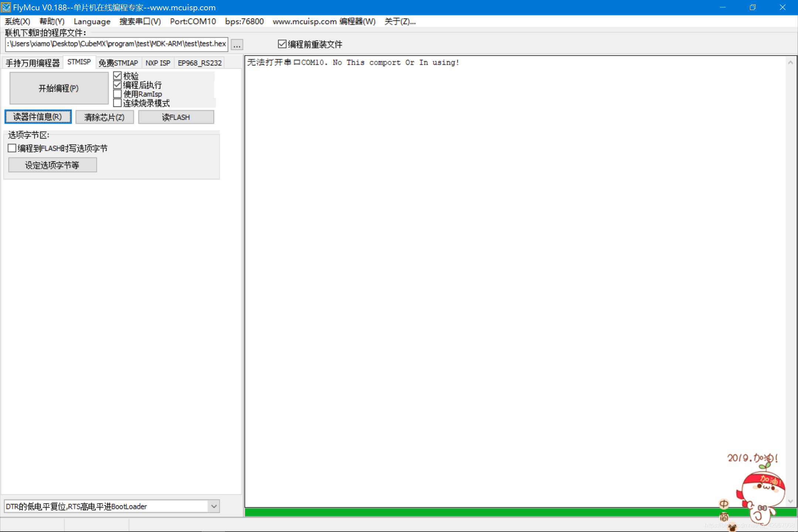Image resolution: width=798 pixels, height=532 pixels.
Task: Restore down the FlyMcu window
Action: [753, 7]
